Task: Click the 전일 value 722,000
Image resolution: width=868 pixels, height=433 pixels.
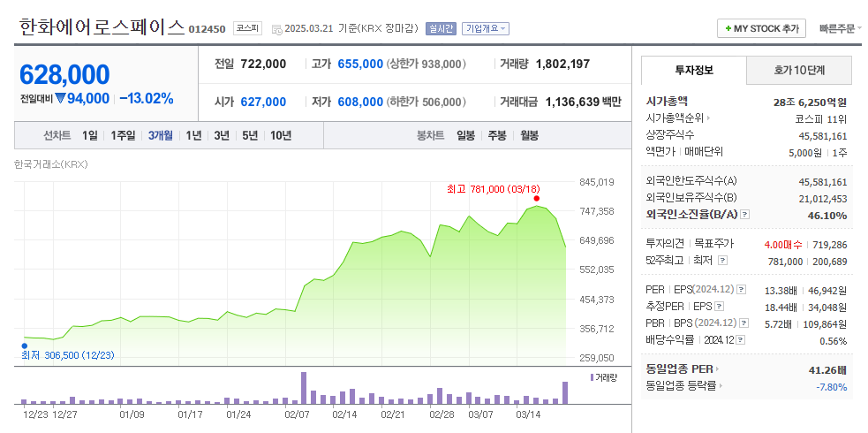Action: 263,65
